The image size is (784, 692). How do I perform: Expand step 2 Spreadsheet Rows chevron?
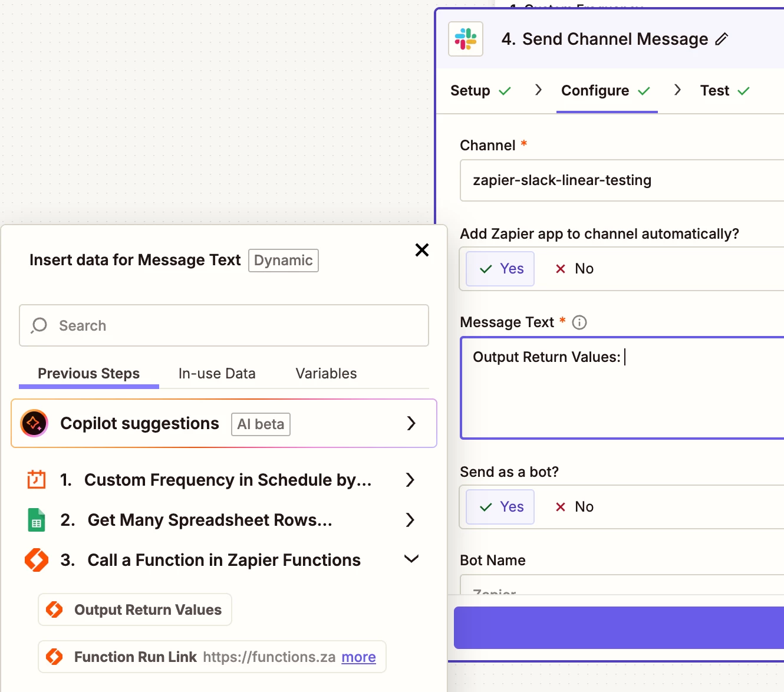coord(411,520)
